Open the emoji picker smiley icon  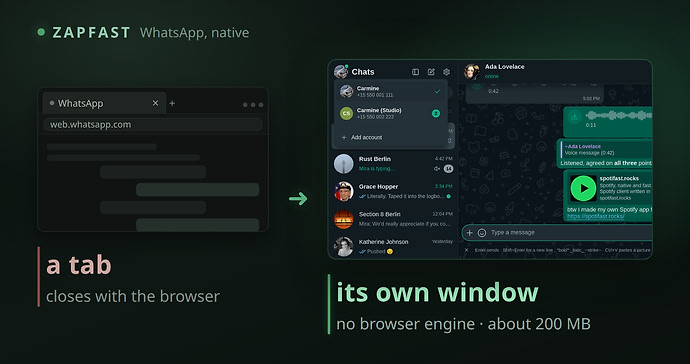click(x=482, y=232)
